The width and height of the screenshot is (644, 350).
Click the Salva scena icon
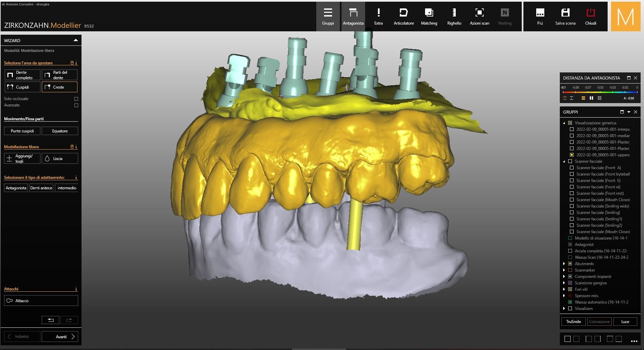[565, 17]
